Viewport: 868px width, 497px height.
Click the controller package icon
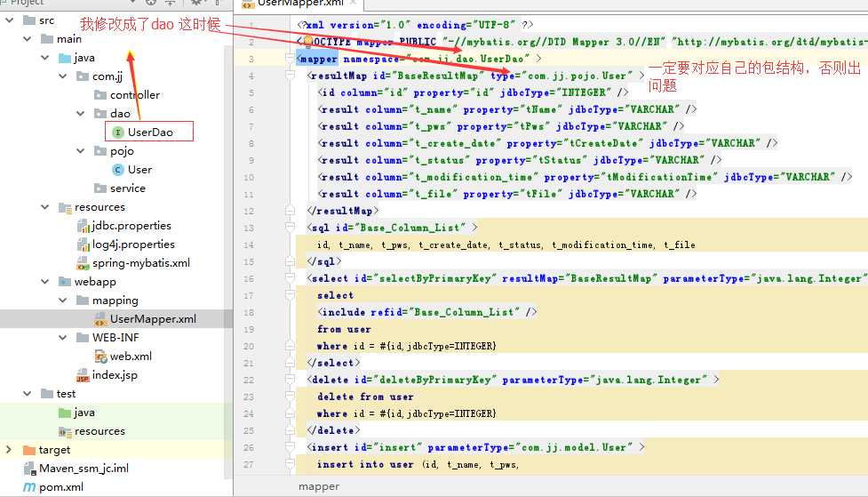pyautogui.click(x=100, y=95)
